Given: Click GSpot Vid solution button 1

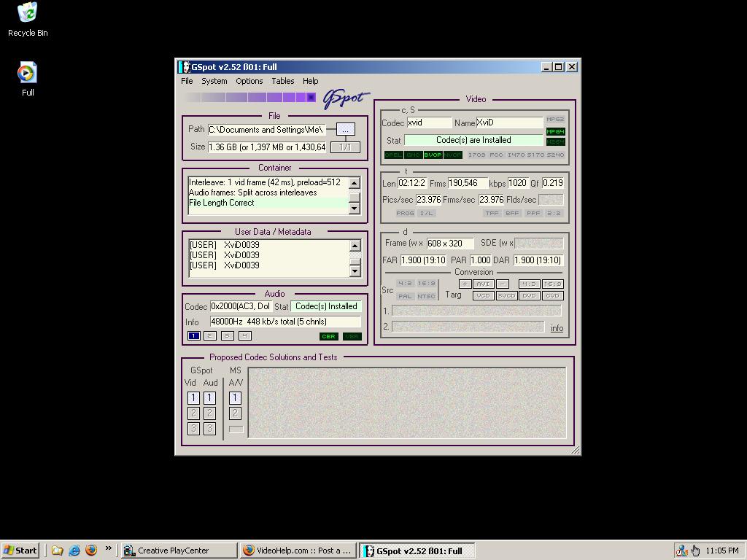Looking at the screenshot, I should pos(193,397).
